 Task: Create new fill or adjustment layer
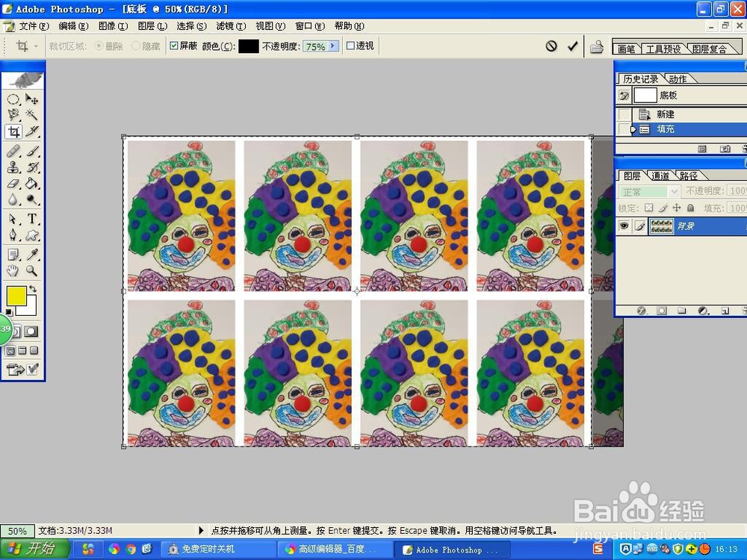tap(703, 311)
